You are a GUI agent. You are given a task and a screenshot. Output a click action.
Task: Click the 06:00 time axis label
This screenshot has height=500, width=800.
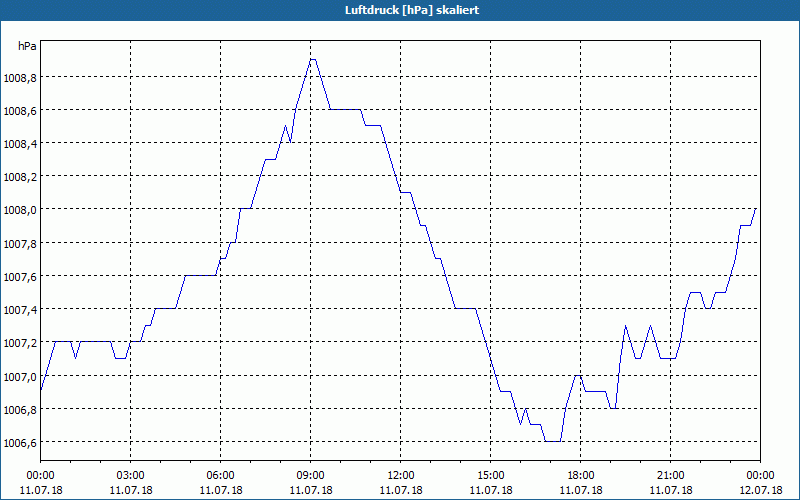tap(220, 476)
